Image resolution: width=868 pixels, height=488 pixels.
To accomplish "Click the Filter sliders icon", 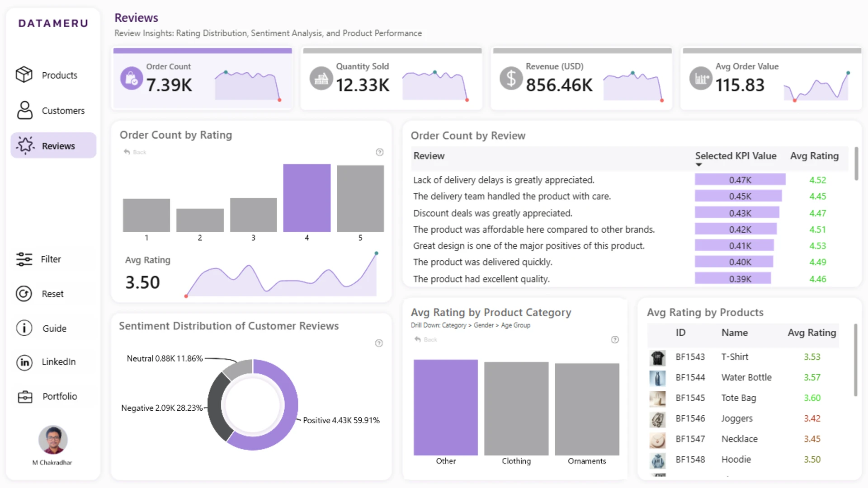I will point(24,259).
